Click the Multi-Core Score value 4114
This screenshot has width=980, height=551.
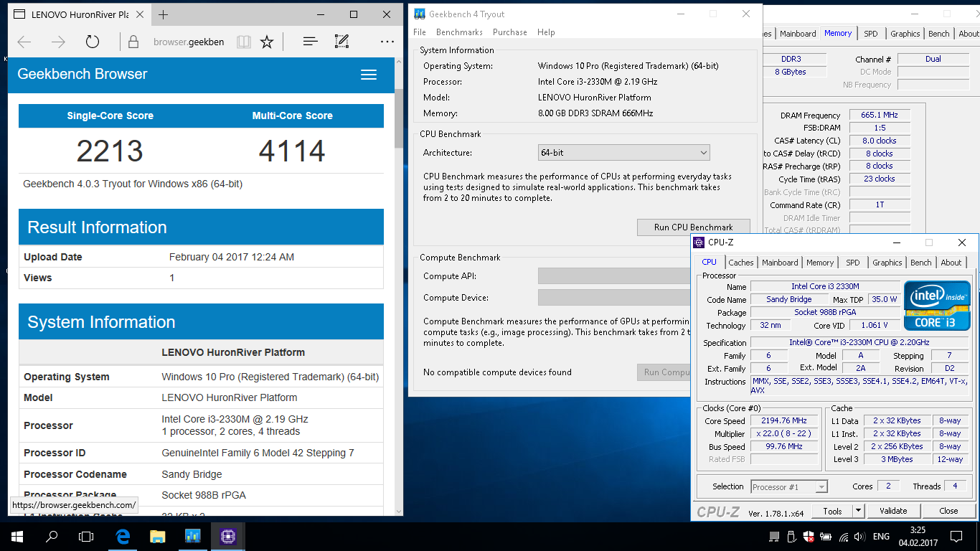(x=292, y=151)
